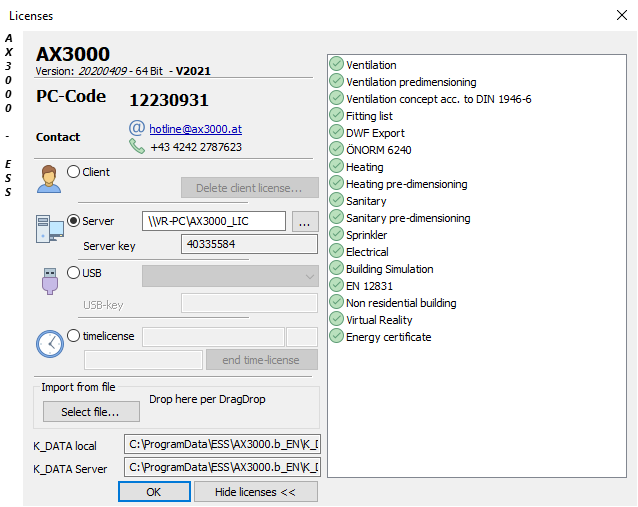Click the Delete client license button
Viewport: 638px width, 507px height.
[x=249, y=188]
